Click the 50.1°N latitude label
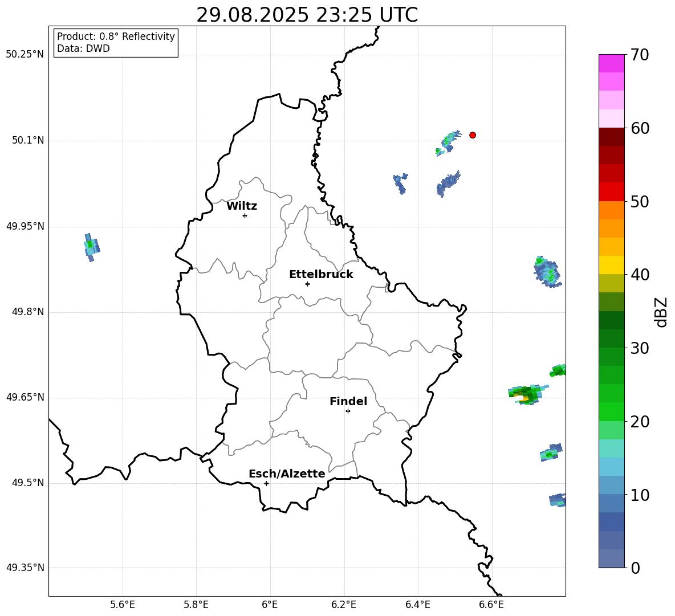 tap(27, 141)
